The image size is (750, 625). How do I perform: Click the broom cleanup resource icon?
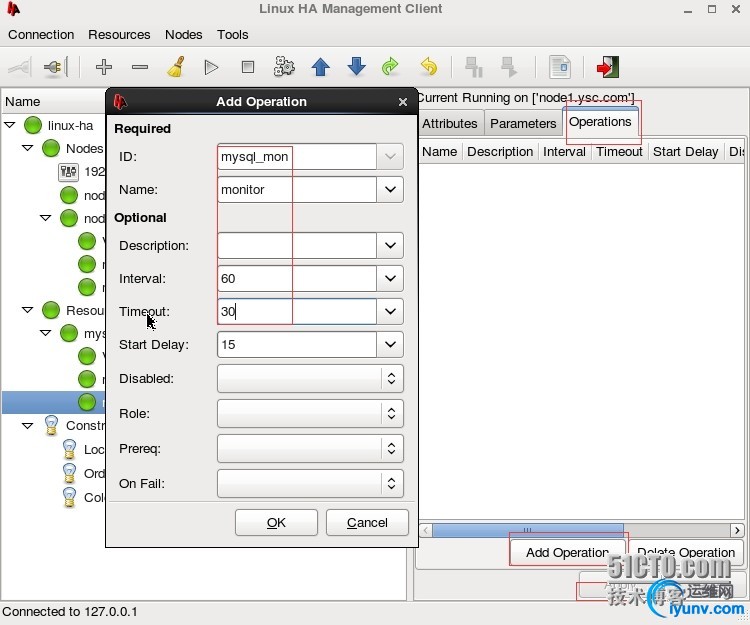click(176, 66)
